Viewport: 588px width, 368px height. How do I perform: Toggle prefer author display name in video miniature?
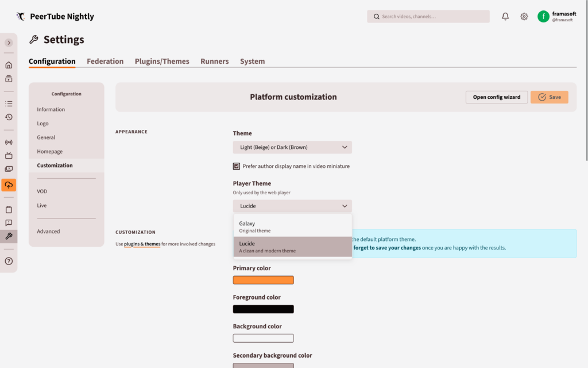point(236,166)
